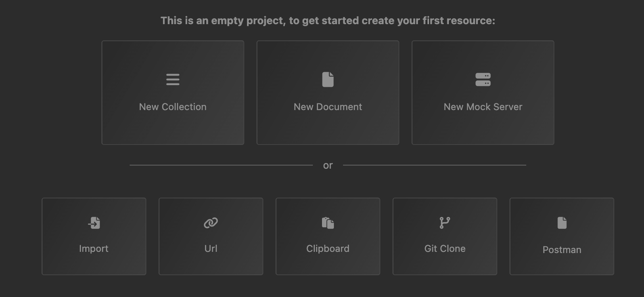The height and width of the screenshot is (297, 644).
Task: Click the Git Clone branch icon
Action: click(445, 223)
